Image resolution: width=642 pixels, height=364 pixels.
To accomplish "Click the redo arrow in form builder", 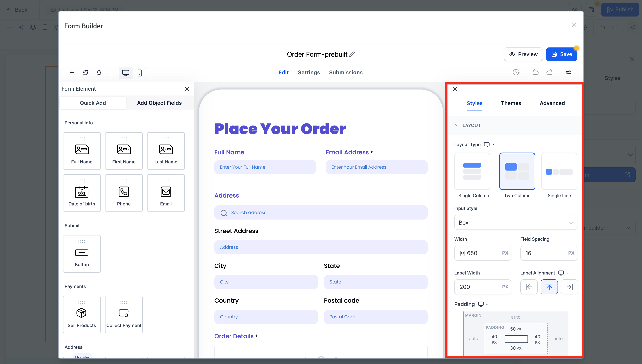I will (x=549, y=72).
